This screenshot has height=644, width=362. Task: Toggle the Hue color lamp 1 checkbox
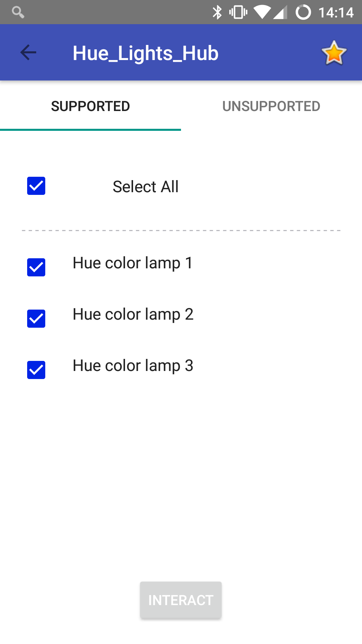point(36,267)
